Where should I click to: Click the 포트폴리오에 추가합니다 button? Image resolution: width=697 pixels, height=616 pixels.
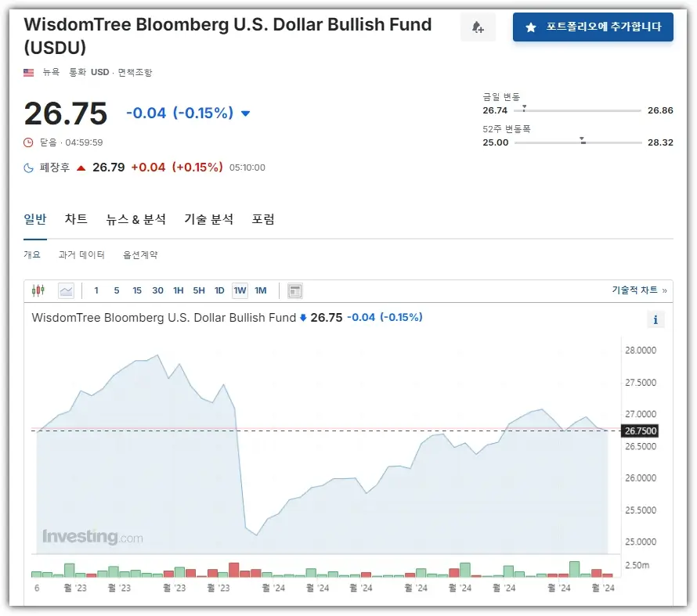[593, 27]
